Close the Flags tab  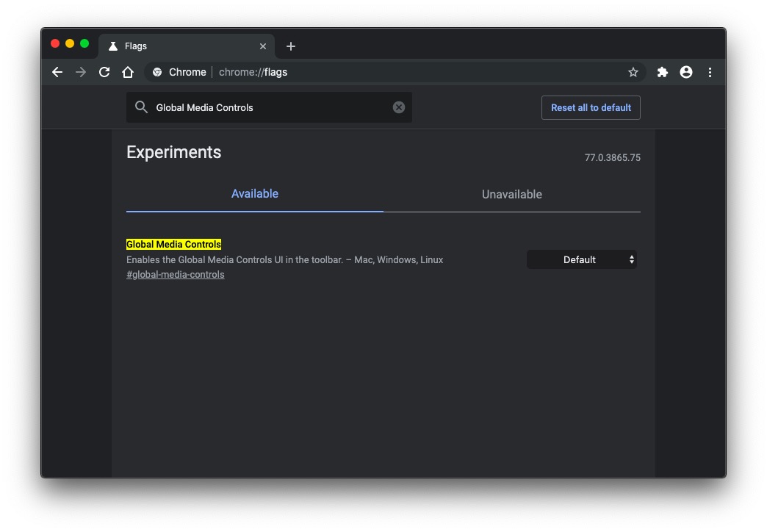click(263, 46)
